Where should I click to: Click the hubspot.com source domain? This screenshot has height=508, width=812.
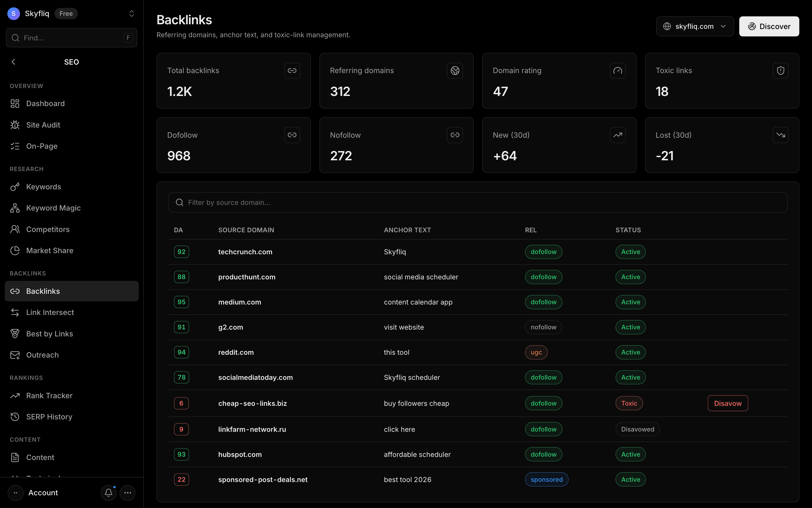240,455
